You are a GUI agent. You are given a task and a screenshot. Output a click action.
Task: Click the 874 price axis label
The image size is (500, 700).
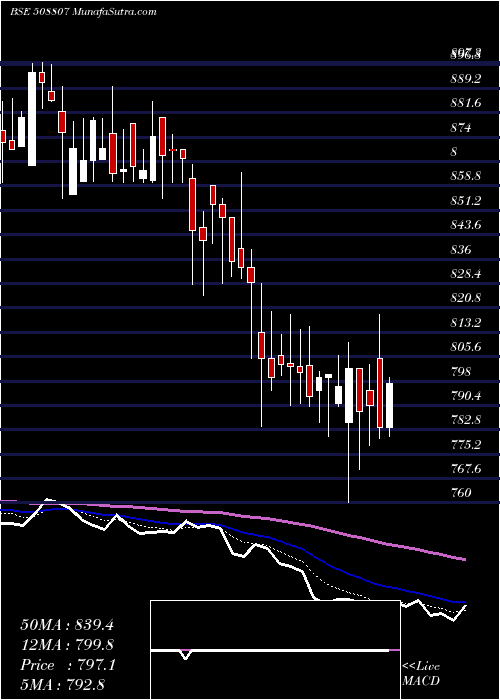coord(461,128)
